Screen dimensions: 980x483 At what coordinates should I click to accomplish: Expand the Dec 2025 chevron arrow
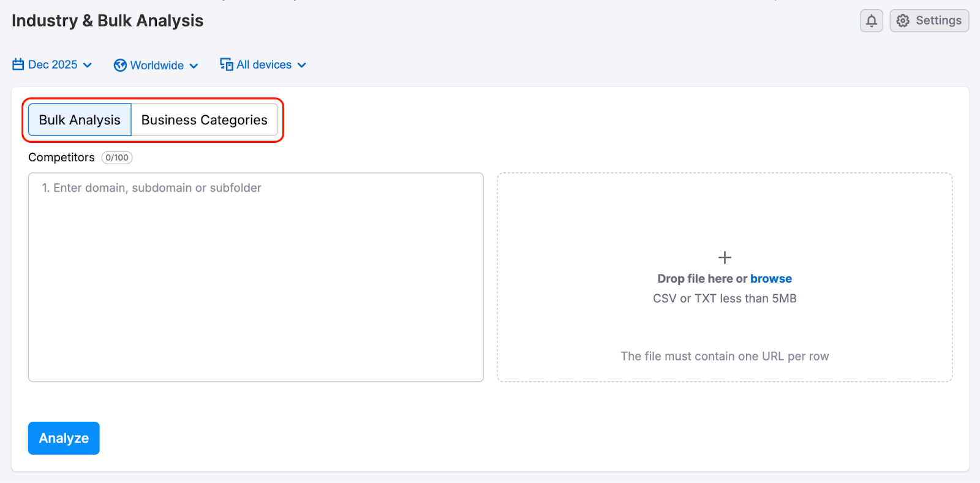(x=88, y=65)
